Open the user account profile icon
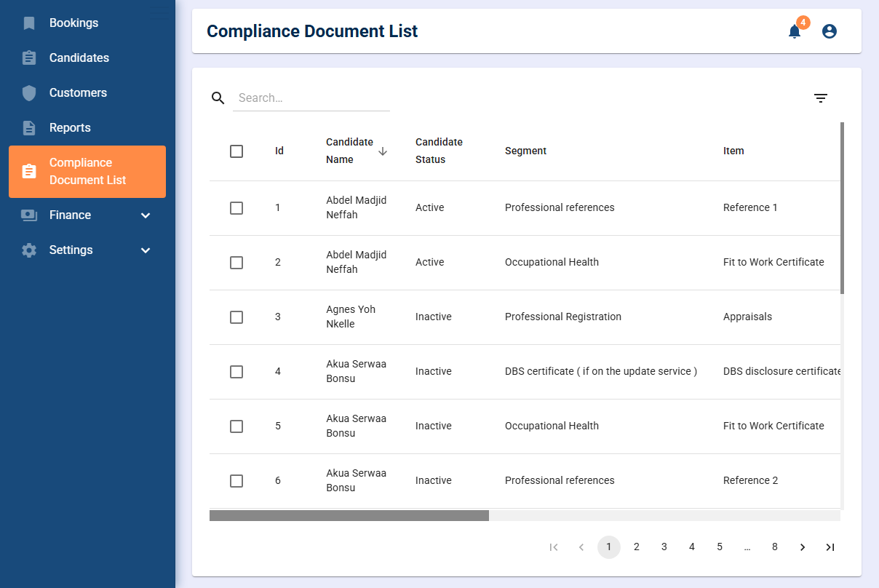The image size is (879, 588). [x=830, y=31]
